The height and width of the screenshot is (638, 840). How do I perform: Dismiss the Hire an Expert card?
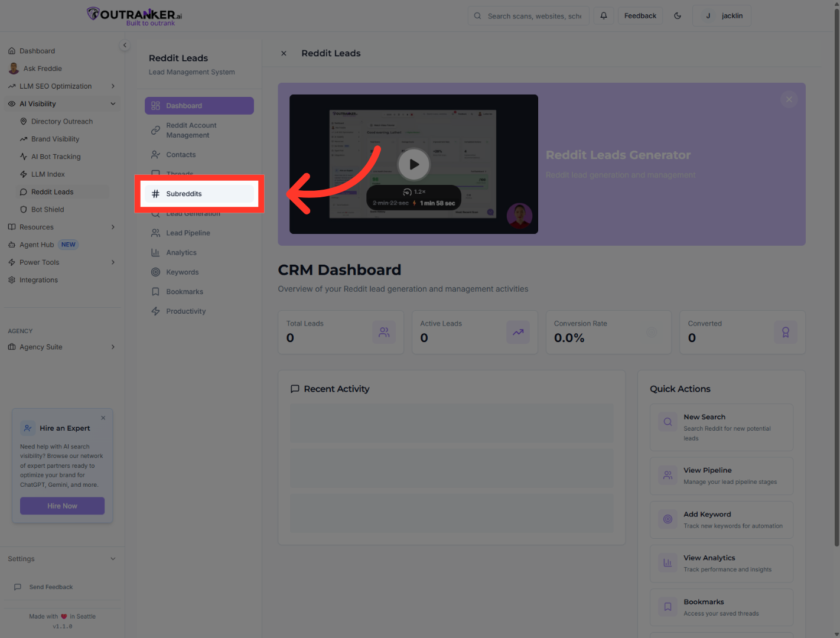103,418
